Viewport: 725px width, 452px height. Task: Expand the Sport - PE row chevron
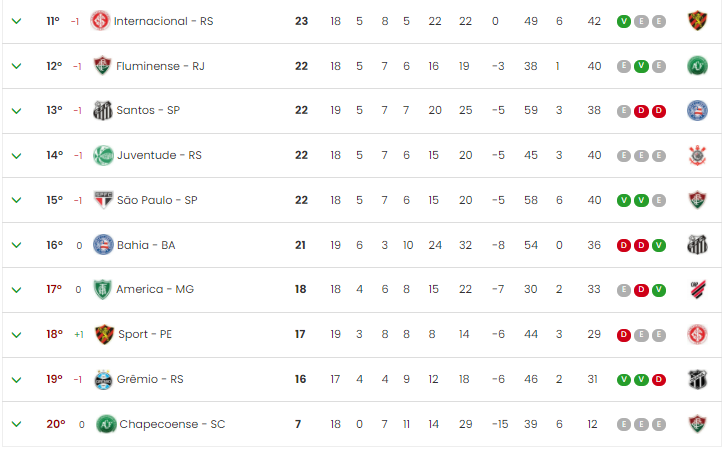(x=17, y=335)
